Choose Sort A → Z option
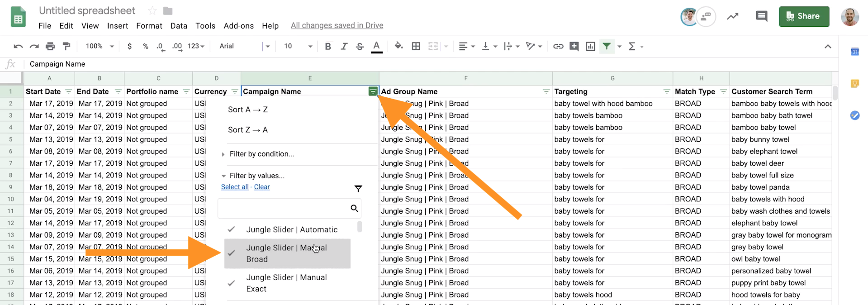 (x=248, y=110)
